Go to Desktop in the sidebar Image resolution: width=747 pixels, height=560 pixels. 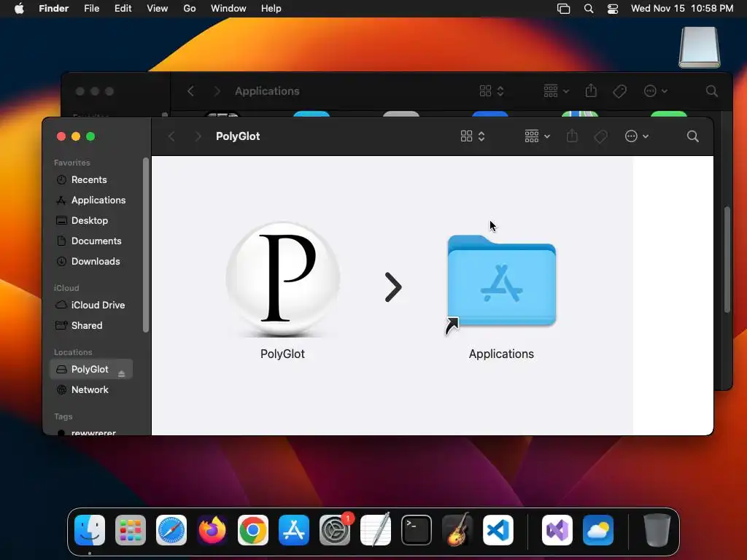pyautogui.click(x=90, y=220)
